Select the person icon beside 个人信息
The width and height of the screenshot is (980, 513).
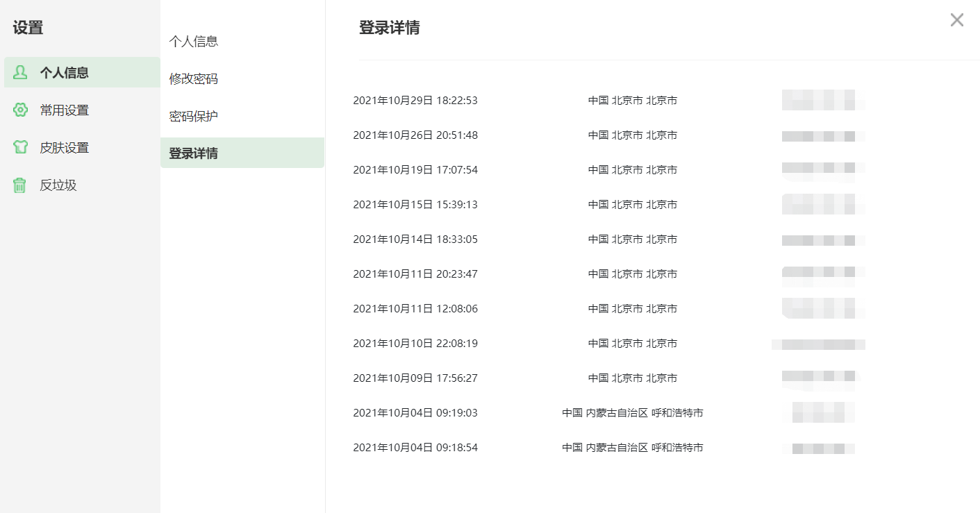coord(19,72)
